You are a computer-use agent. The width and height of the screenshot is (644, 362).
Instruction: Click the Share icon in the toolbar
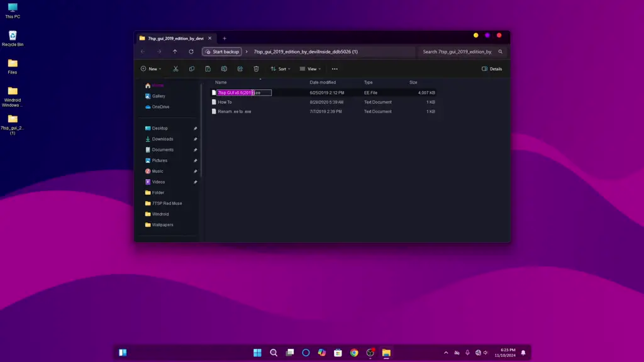point(240,69)
